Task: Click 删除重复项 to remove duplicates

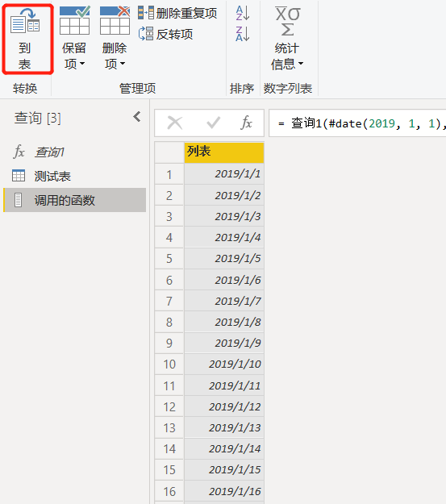Action: point(177,13)
